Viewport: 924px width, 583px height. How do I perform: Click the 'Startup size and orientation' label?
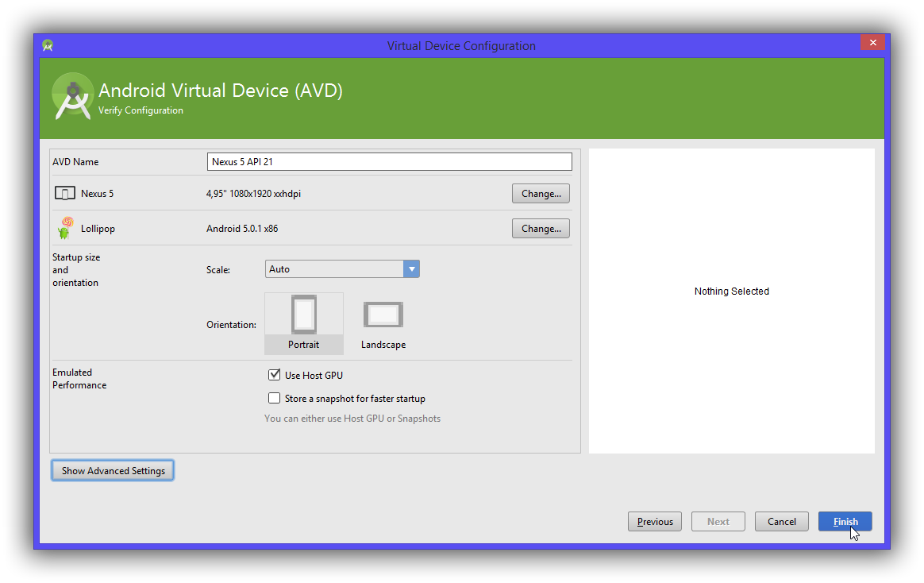click(x=77, y=270)
